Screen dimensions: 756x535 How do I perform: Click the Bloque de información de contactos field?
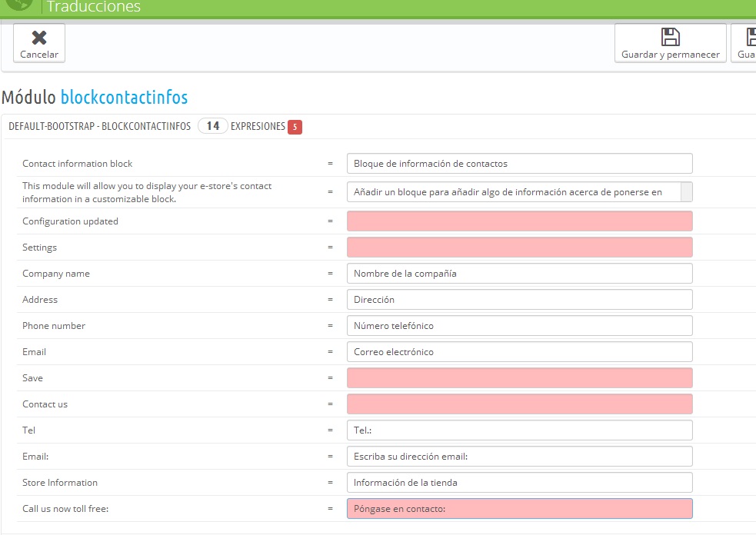coord(520,164)
